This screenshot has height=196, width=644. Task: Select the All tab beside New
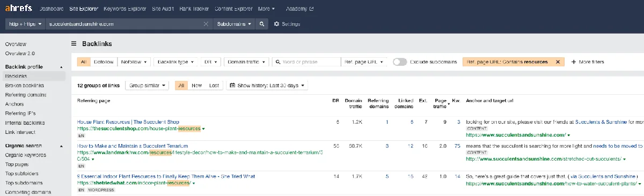tap(181, 86)
